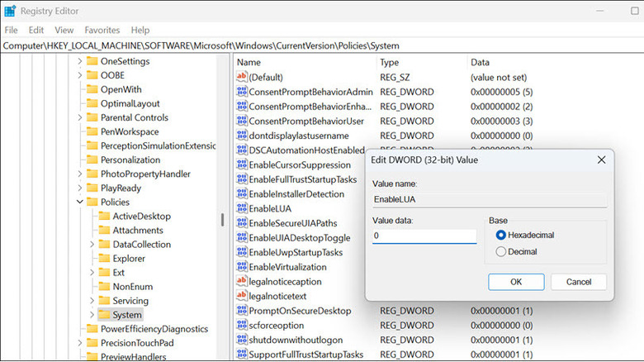
Task: Click the Registry Editor app icon in title bar
Action: [x=11, y=11]
